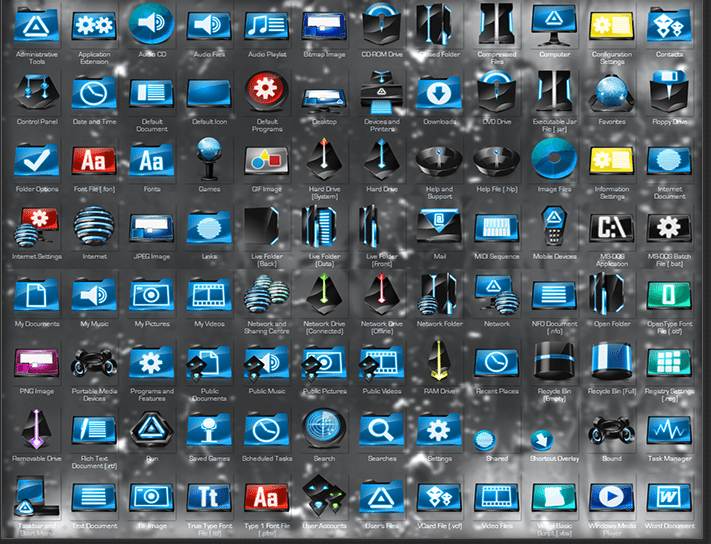Select the Favorites icon
711x544 pixels.
pyautogui.click(x=612, y=94)
